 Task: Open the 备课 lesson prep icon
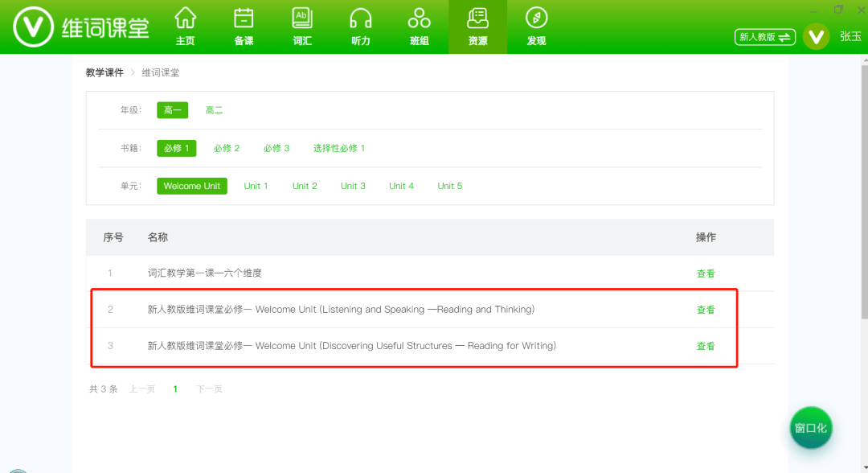[x=243, y=24]
